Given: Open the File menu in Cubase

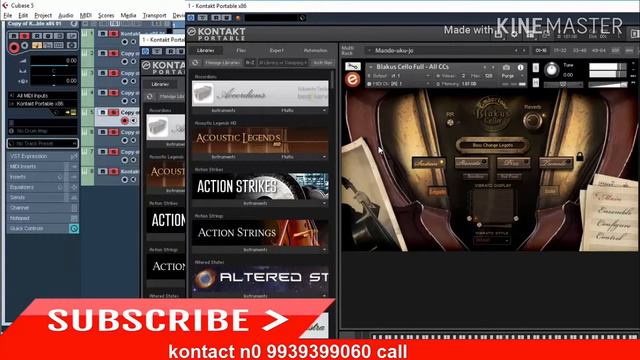Looking at the screenshot, I should pyautogui.click(x=8, y=16).
